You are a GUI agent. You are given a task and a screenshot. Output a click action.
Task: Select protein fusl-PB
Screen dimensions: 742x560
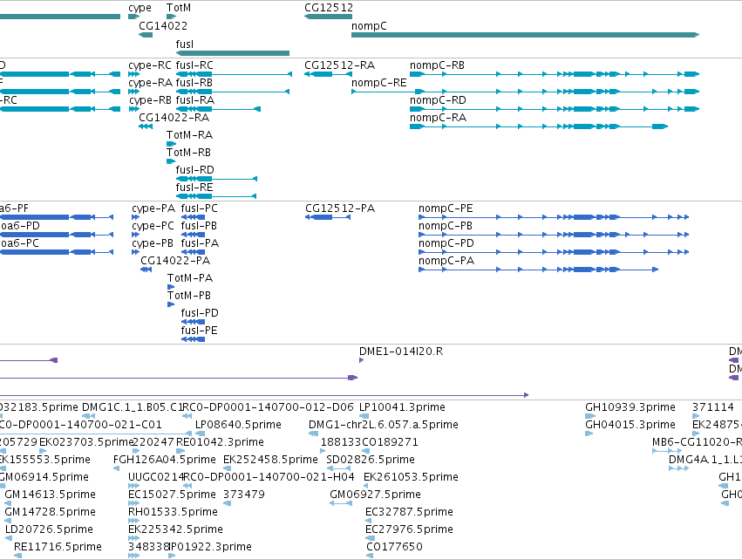(x=193, y=235)
